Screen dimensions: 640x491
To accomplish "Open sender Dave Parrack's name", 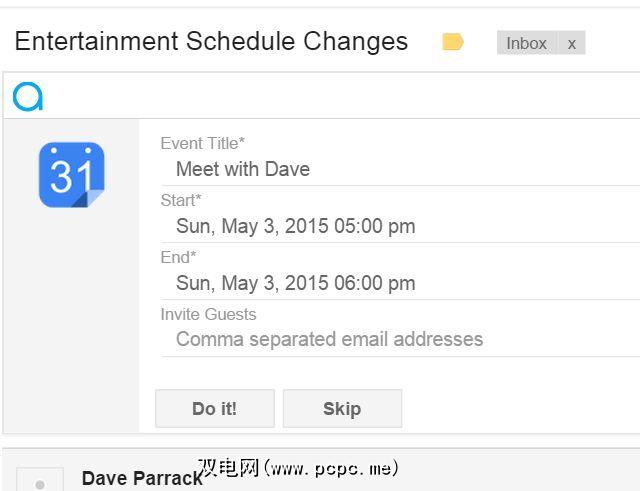I will [140, 478].
